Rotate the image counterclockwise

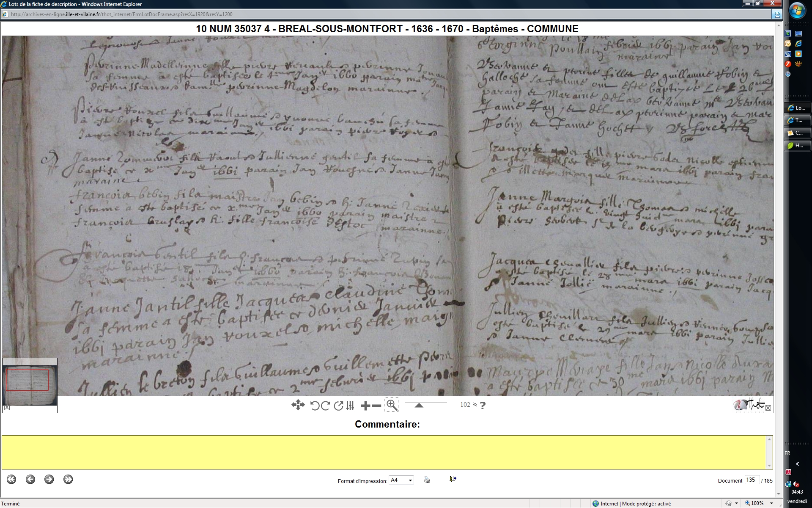[314, 406]
